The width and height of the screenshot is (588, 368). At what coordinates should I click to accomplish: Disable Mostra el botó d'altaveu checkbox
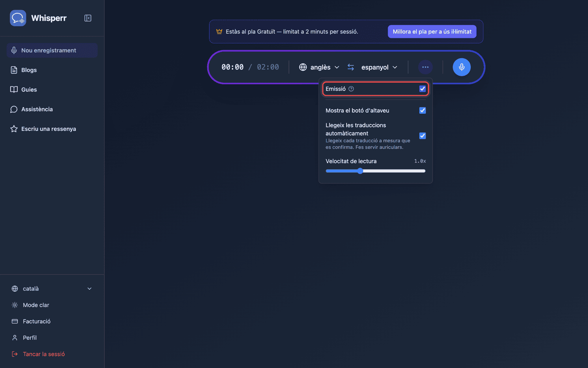point(423,110)
